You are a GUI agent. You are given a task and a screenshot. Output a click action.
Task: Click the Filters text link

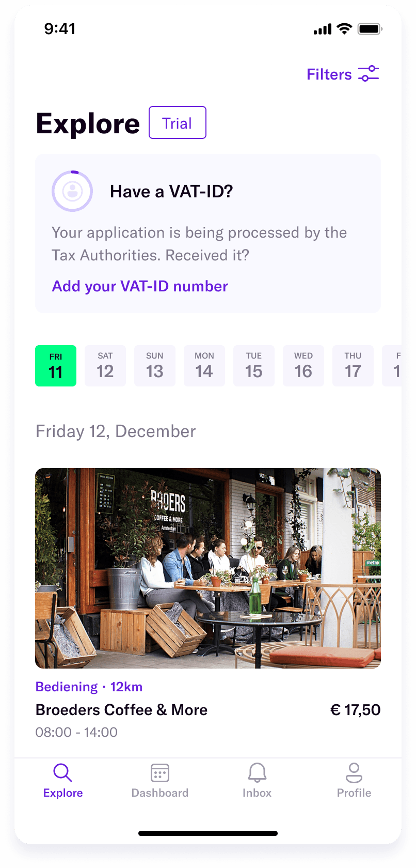tap(329, 74)
